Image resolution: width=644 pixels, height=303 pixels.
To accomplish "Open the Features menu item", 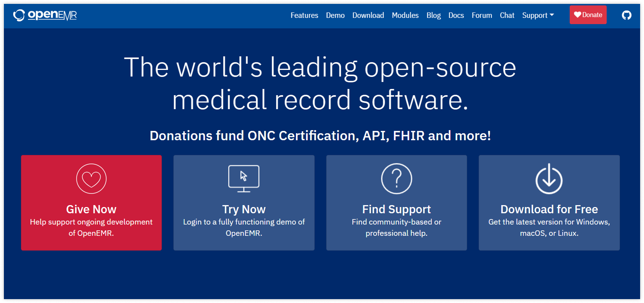I will (x=304, y=15).
